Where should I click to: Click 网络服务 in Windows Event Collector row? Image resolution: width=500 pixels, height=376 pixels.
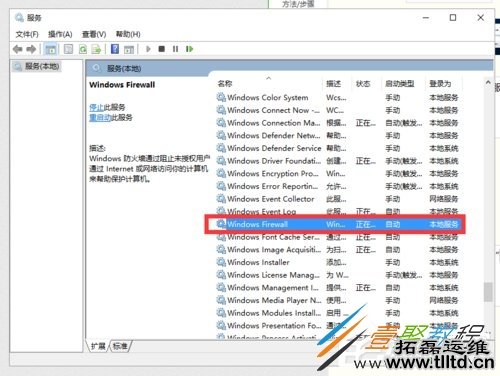[x=443, y=199]
